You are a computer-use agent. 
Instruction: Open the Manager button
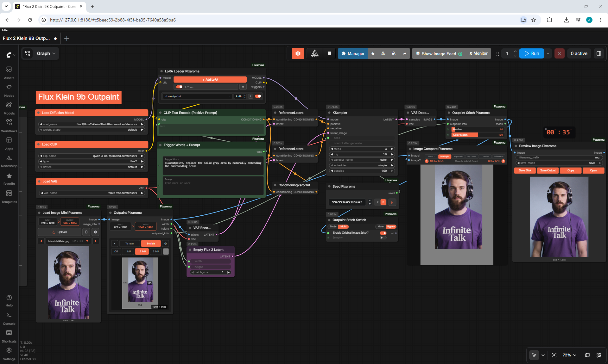pyautogui.click(x=353, y=53)
